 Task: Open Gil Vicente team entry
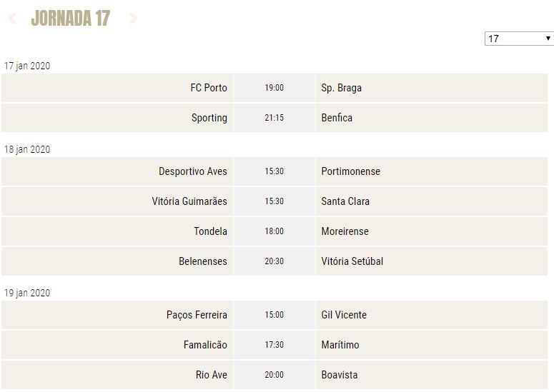(x=344, y=315)
